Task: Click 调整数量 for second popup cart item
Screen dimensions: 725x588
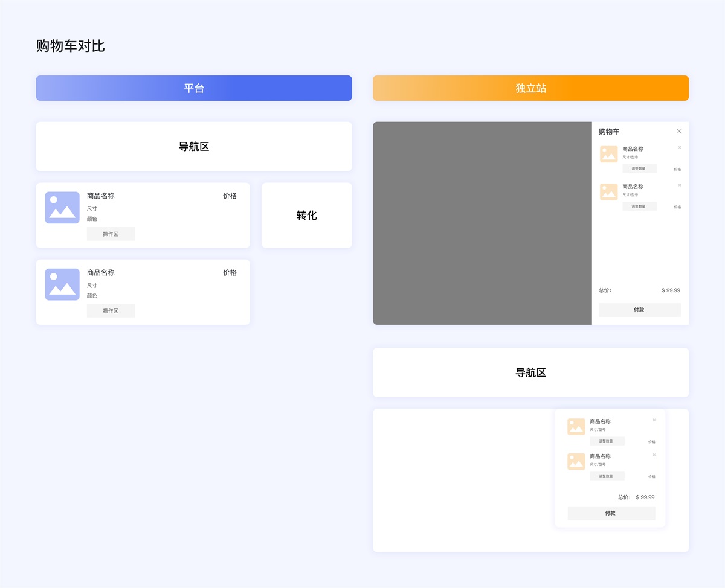Action: (607, 476)
